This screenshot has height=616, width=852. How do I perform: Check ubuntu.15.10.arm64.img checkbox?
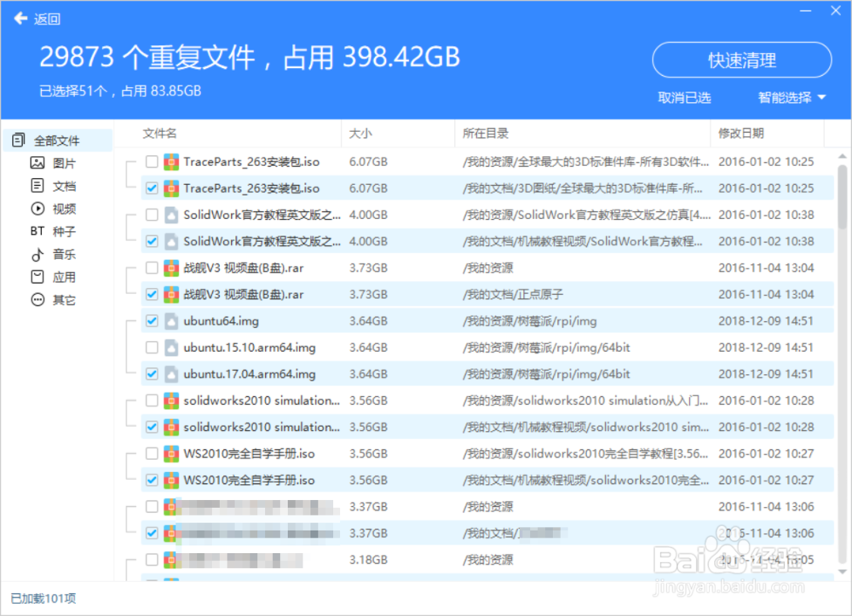click(x=152, y=348)
